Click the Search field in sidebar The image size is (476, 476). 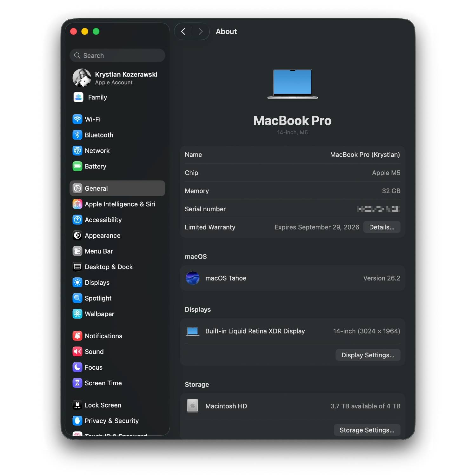pos(117,56)
